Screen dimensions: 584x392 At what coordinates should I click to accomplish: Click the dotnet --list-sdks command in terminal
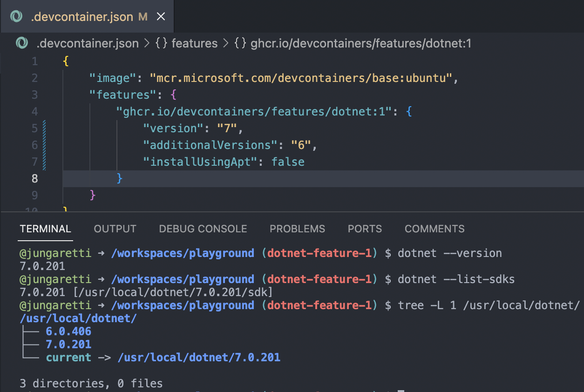point(456,279)
